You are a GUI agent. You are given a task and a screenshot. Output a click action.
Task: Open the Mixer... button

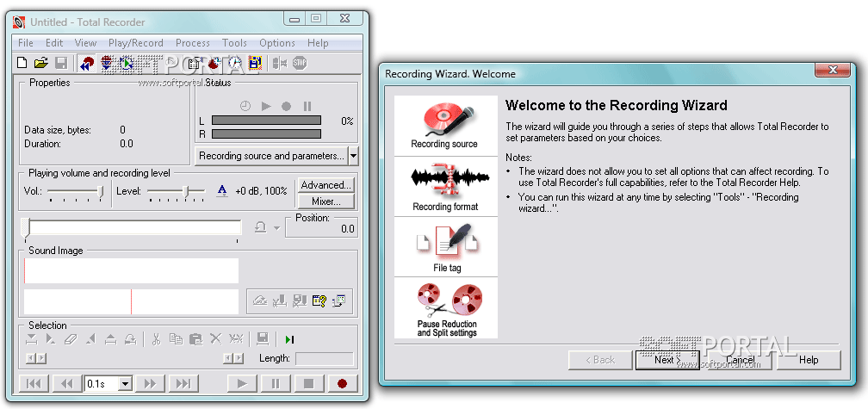pyautogui.click(x=326, y=201)
